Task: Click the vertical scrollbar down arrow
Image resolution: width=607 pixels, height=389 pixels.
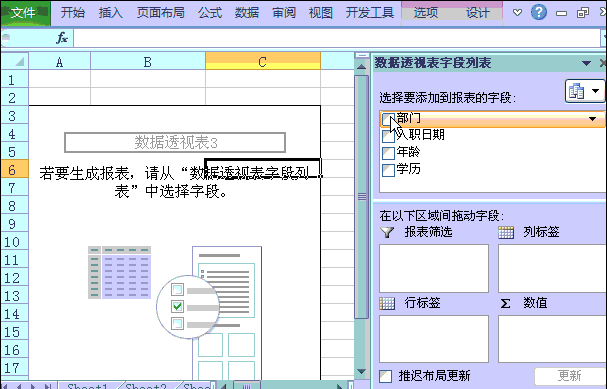Action: [x=361, y=372]
